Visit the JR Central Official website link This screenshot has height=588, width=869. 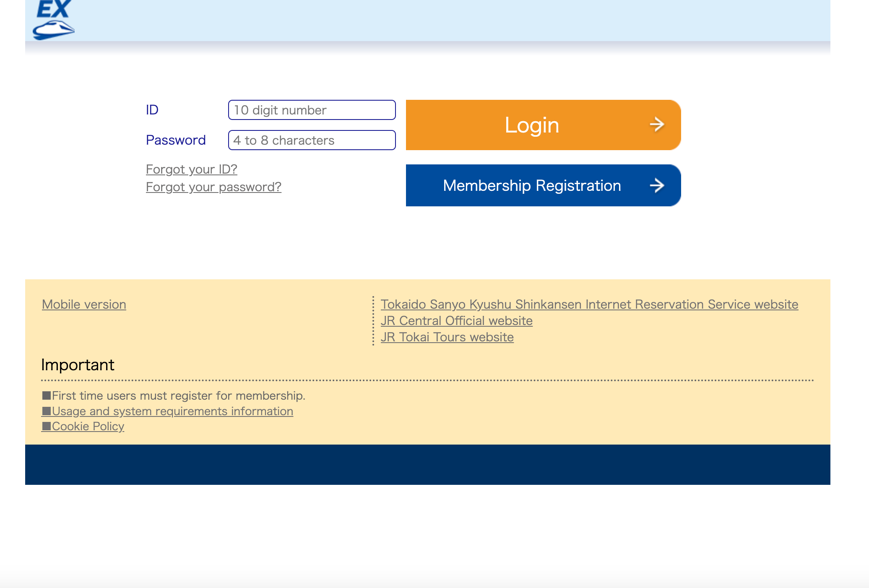(x=456, y=320)
